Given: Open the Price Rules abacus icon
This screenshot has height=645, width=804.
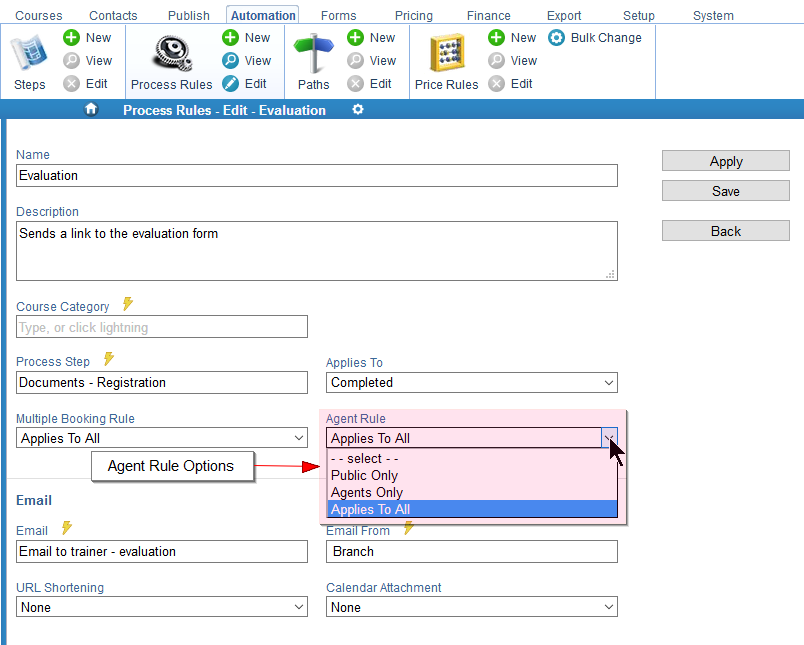Looking at the screenshot, I should coord(447,53).
